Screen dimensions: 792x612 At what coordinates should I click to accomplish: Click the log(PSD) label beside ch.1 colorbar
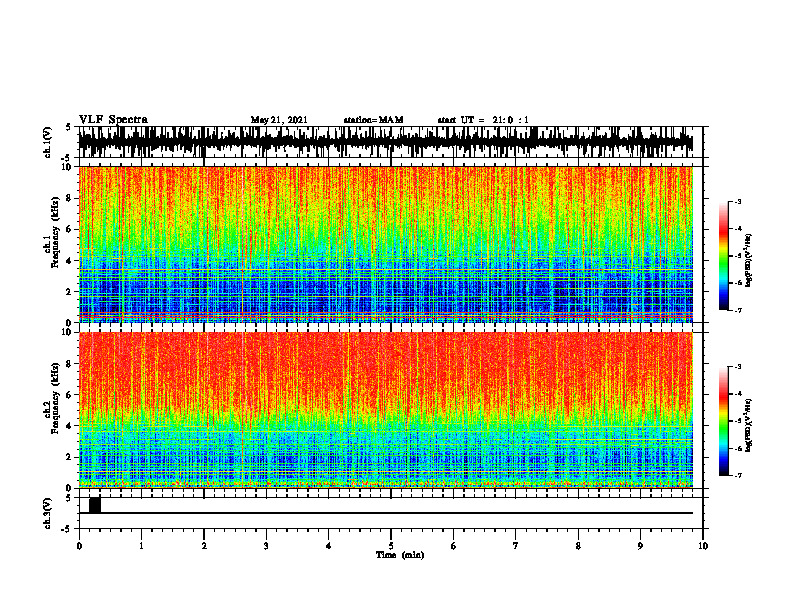[748, 261]
